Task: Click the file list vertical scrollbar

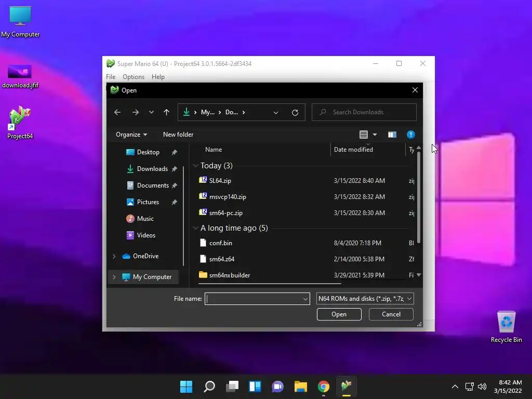Action: [419, 197]
